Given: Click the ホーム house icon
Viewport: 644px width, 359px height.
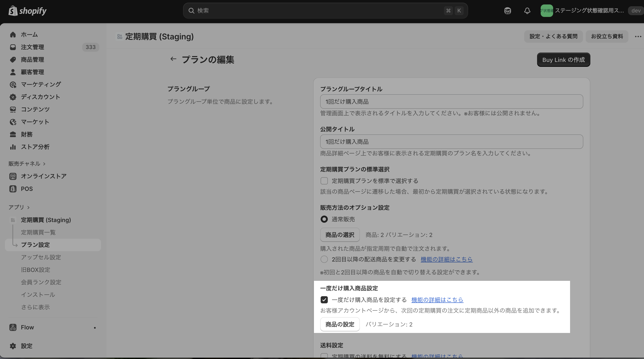Looking at the screenshot, I should pos(13,35).
